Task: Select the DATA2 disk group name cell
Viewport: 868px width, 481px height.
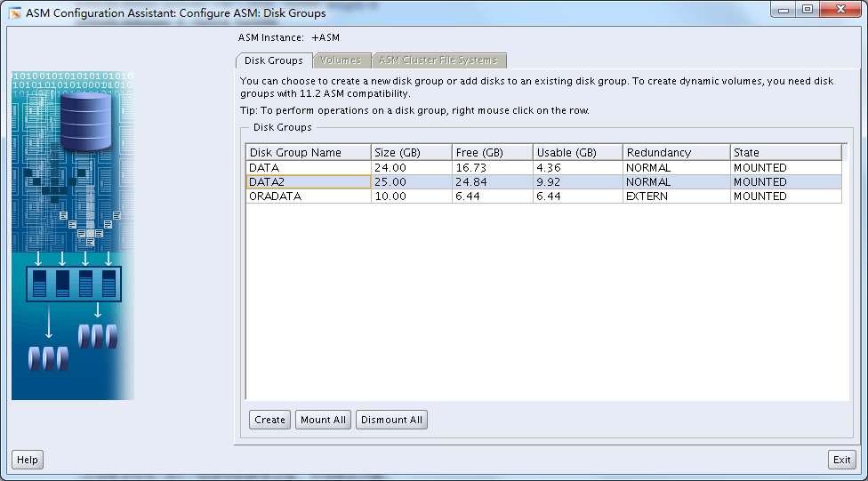Action: click(x=309, y=181)
